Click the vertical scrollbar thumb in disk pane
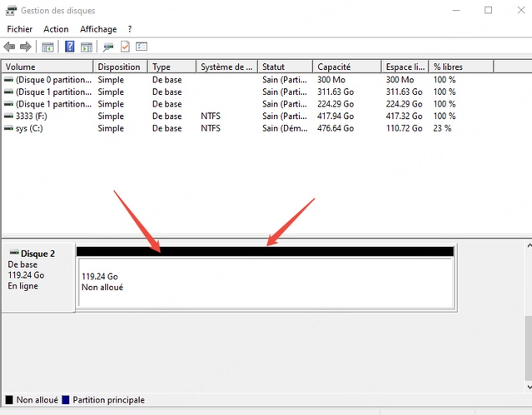 529,348
